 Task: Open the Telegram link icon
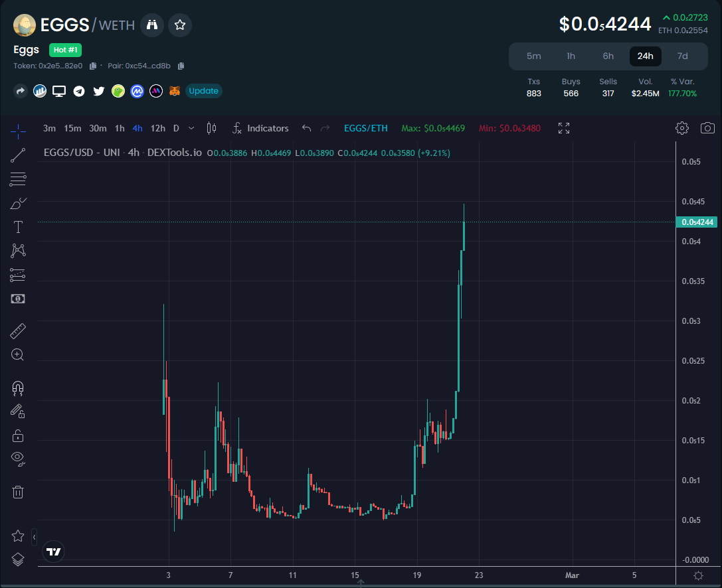[79, 91]
